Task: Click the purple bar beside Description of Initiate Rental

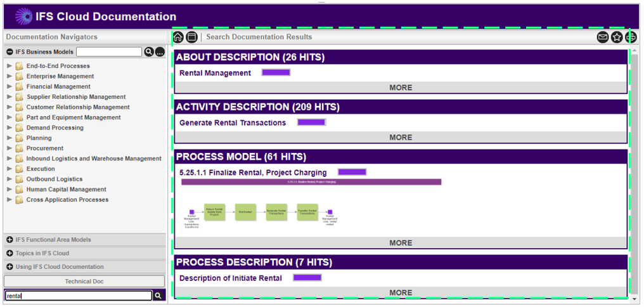Action: coord(307,278)
